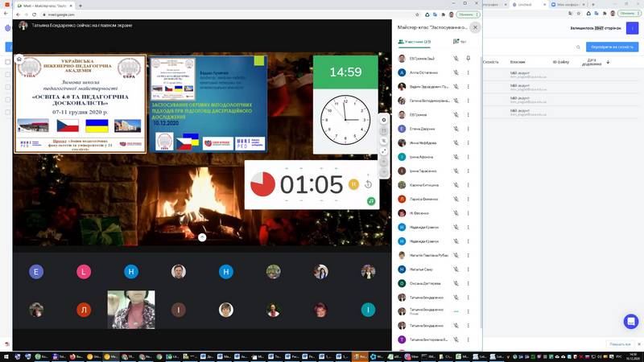Select participant tile with pink letter L avatar
Screen dimensions: 644x362
pyautogui.click(x=84, y=271)
